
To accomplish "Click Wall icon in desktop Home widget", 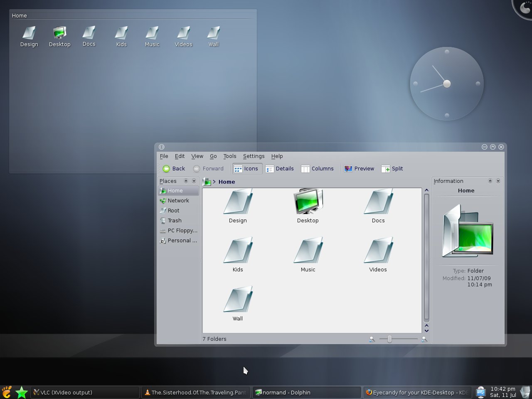I will click(214, 37).
